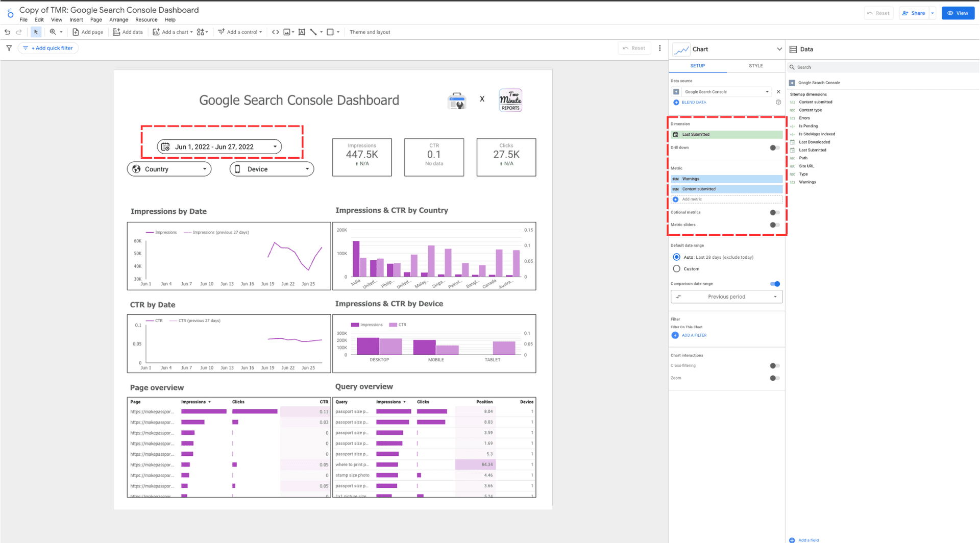Click the Add data button

(128, 32)
